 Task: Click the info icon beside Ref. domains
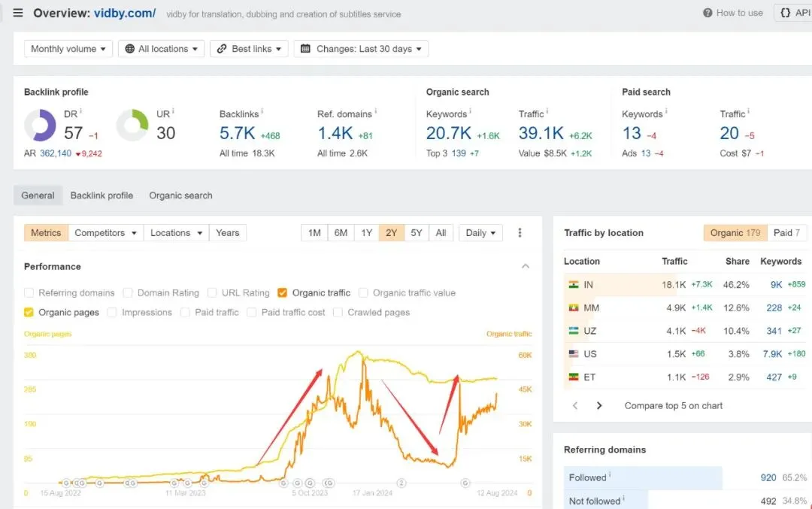[375, 111]
